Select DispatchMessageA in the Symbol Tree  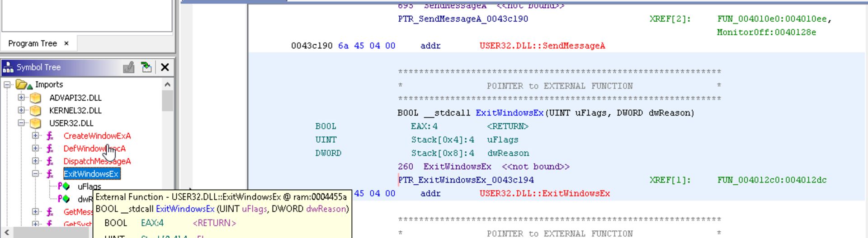[97, 161]
